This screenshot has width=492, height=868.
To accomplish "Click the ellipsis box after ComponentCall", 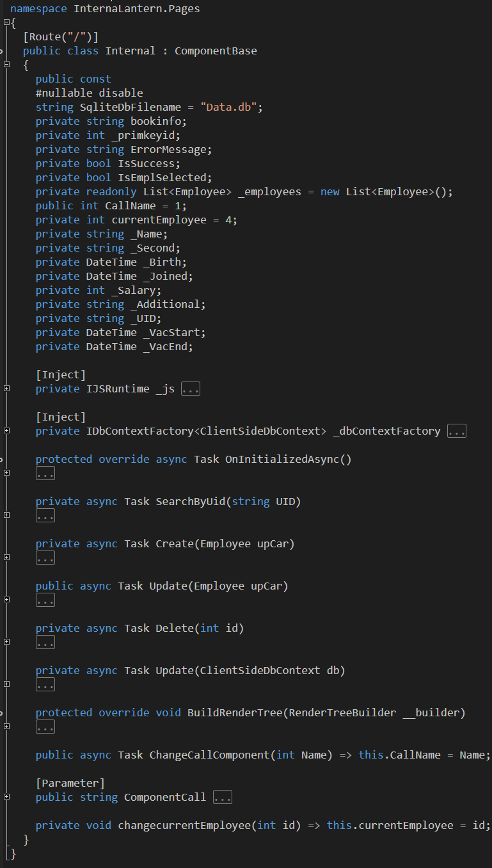I will pos(222,798).
